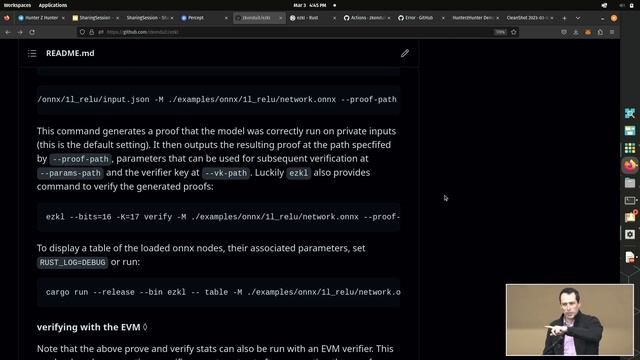Click the site padlock security icon
Viewport: 640px width, 360px height.
point(91,32)
